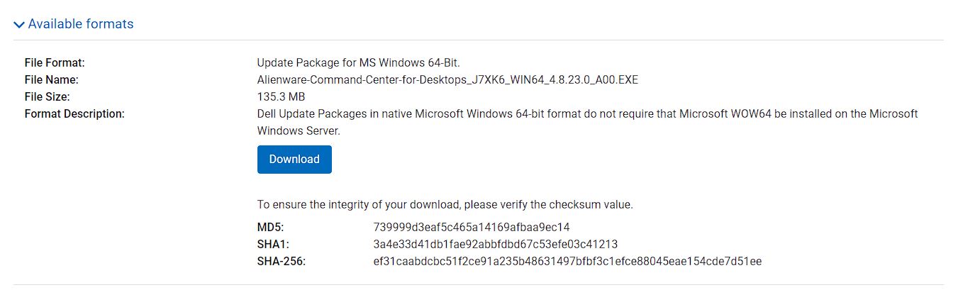Click the Available formats heading text
Image resolution: width=980 pixels, height=290 pixels.
pos(81,24)
